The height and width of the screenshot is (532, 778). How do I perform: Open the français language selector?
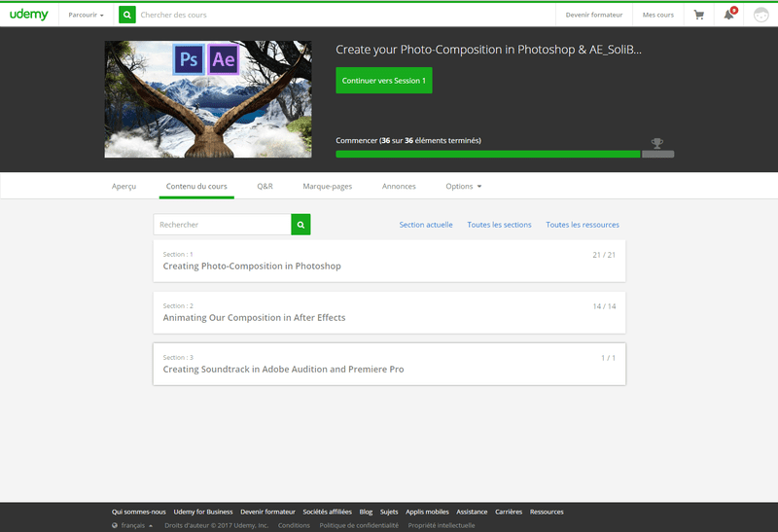coord(135,525)
